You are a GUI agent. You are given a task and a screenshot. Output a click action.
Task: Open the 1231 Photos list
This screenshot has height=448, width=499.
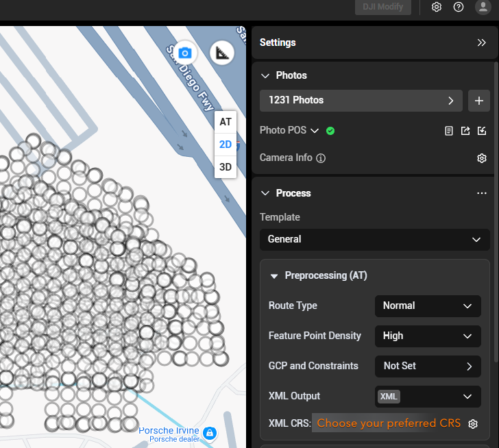tap(361, 101)
